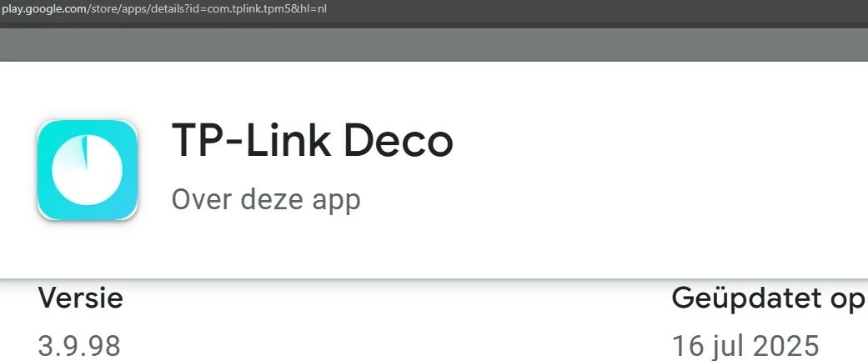Click the white dial inside the app icon
The image size is (868, 361).
(87, 169)
